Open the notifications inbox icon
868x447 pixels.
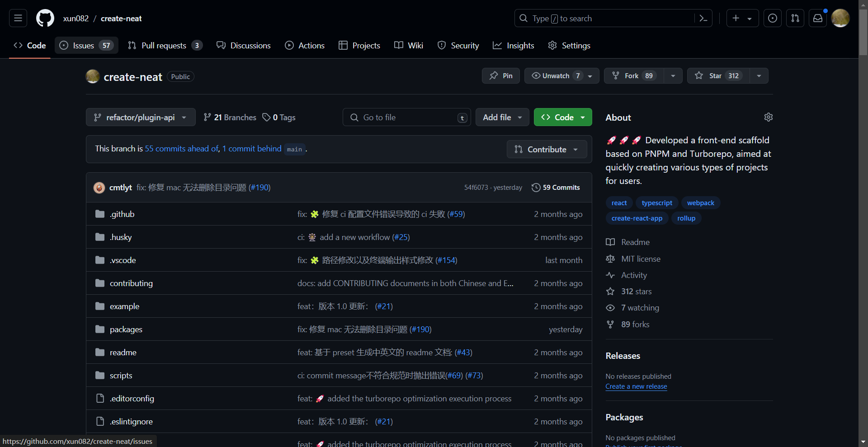click(818, 18)
